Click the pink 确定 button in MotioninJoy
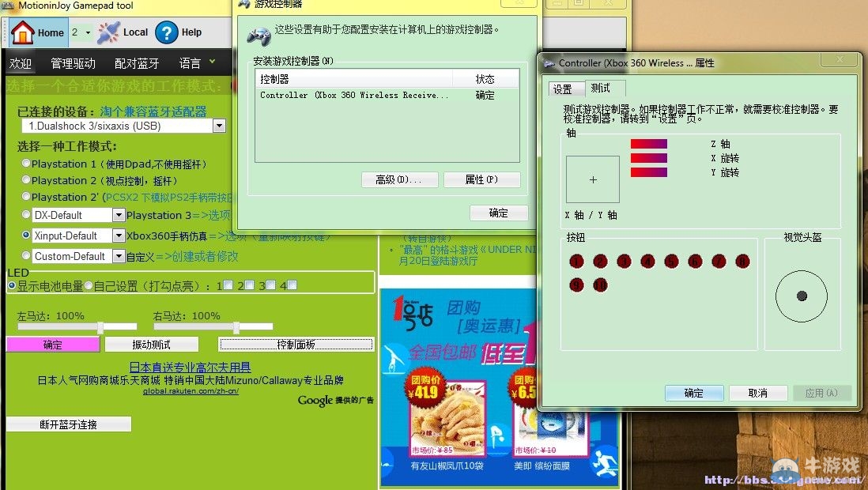 (x=53, y=345)
